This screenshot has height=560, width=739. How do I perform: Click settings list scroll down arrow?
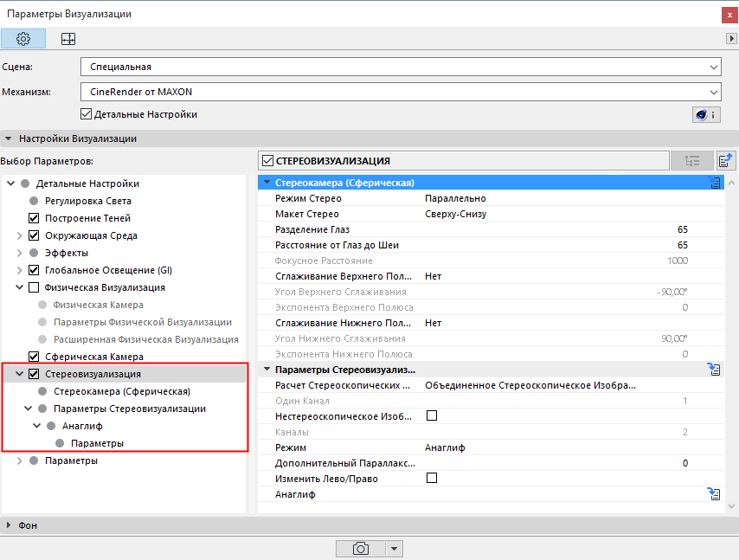pos(731,506)
